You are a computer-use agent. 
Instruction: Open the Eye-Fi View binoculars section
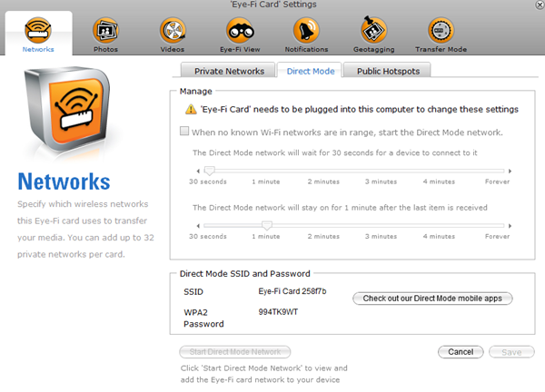240,34
